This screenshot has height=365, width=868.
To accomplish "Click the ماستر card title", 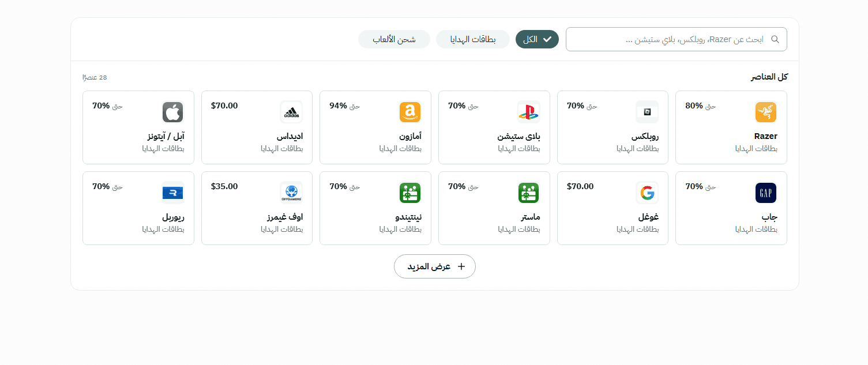I will coord(531,217).
